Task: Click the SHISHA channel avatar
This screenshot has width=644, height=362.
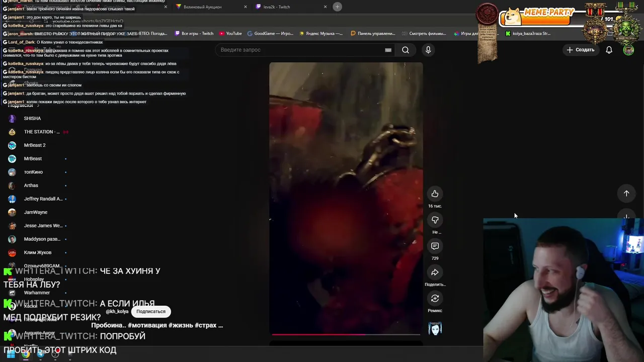Action: point(12,119)
